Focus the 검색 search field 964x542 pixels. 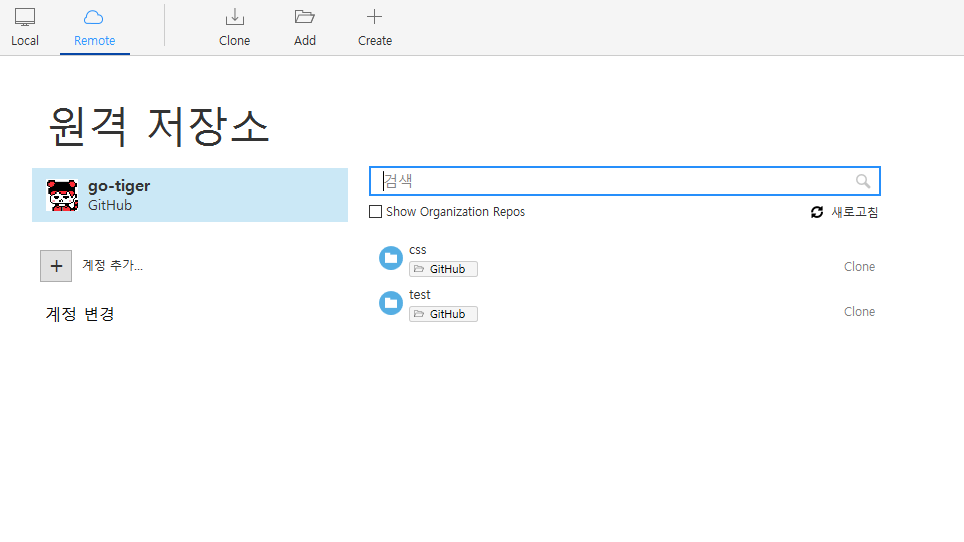click(625, 181)
